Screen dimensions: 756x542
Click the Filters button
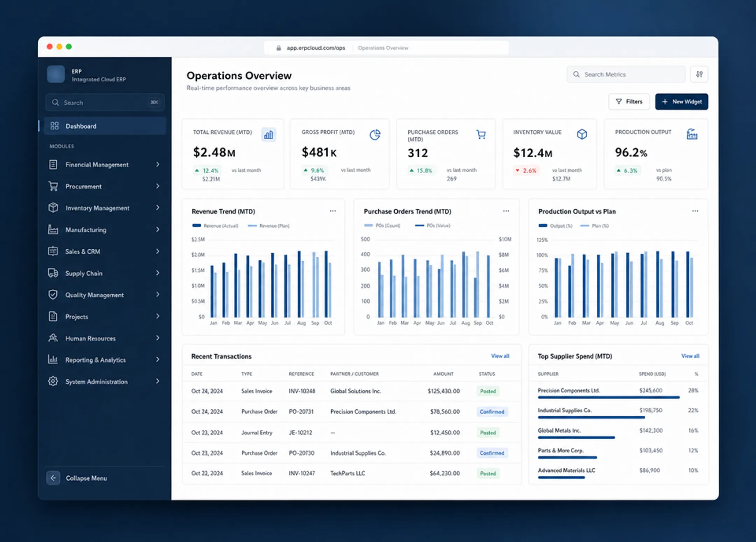click(629, 102)
